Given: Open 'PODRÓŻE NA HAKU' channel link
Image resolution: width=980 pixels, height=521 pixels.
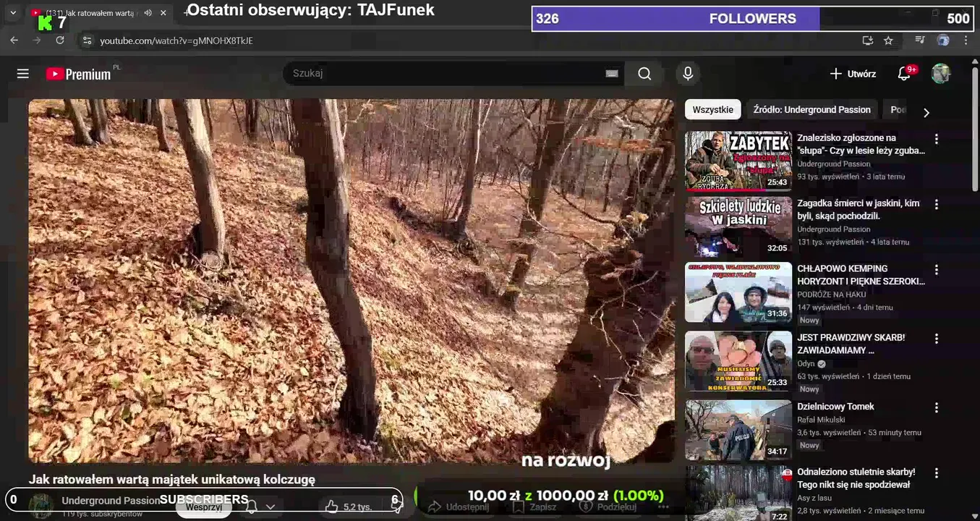Looking at the screenshot, I should pos(830,295).
